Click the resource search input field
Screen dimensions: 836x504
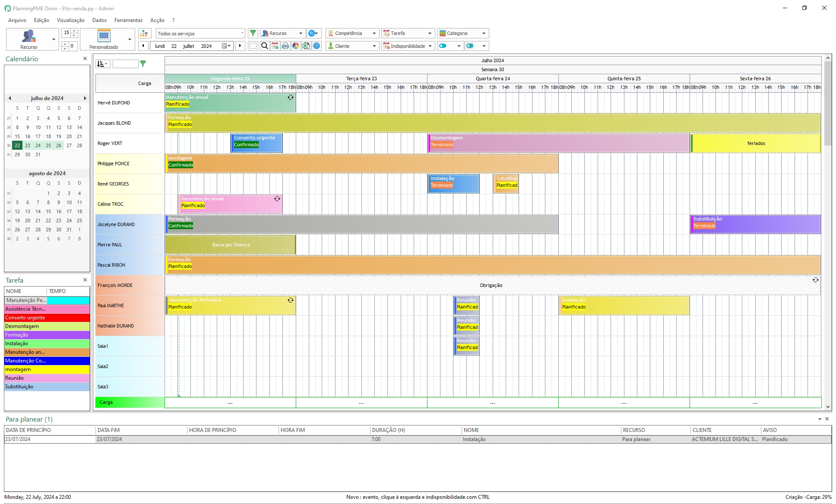point(125,64)
